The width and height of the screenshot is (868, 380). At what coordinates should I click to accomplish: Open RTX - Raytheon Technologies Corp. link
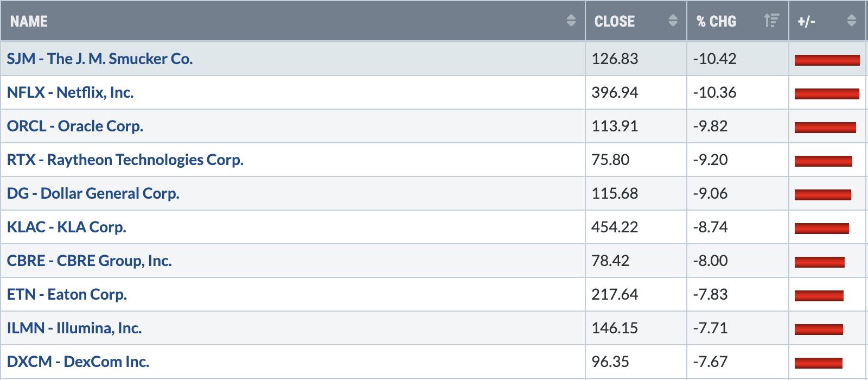[x=125, y=160]
